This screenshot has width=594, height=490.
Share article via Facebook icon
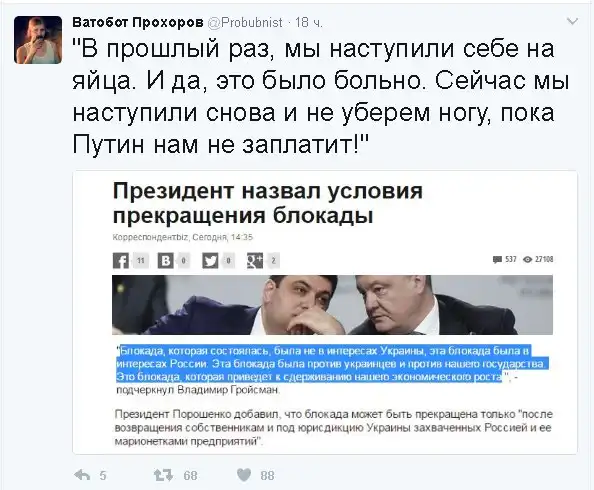121,261
